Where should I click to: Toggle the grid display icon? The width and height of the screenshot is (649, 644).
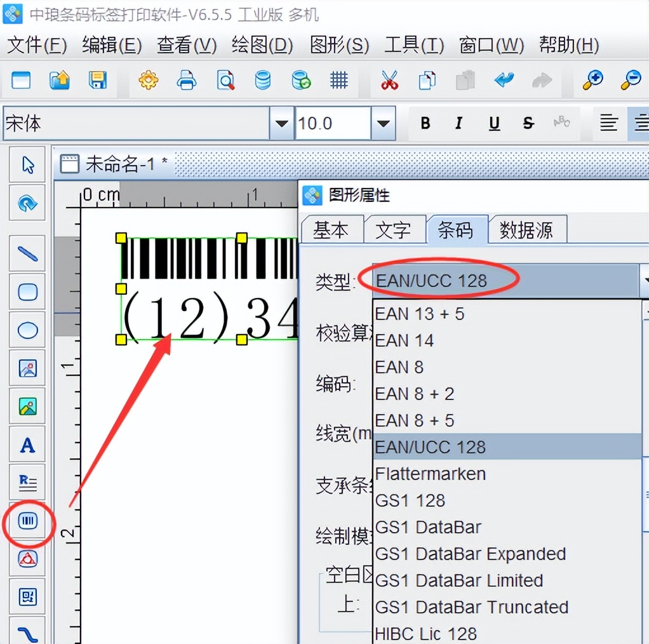(339, 80)
